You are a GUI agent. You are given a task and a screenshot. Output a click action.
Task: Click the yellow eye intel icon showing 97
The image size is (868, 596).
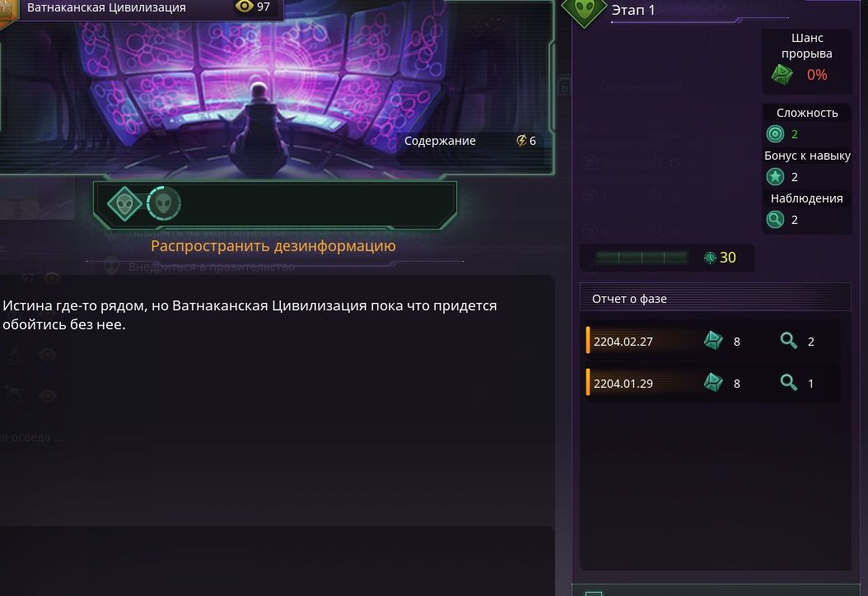pos(244,7)
